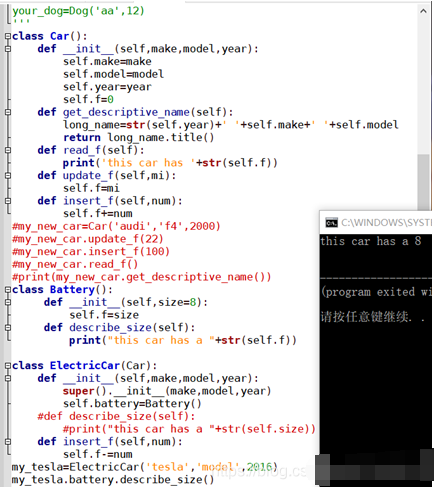Click the console window cmd icon

(331, 222)
